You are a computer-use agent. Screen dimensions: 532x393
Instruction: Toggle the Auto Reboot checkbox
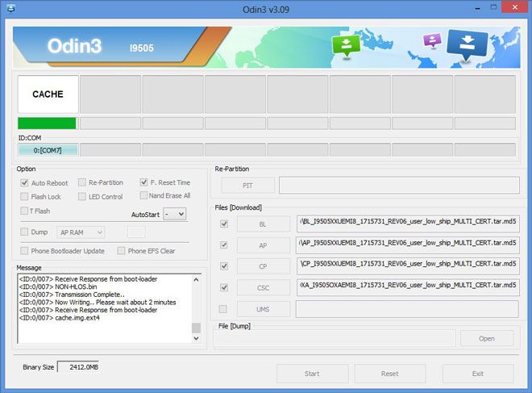coord(24,182)
